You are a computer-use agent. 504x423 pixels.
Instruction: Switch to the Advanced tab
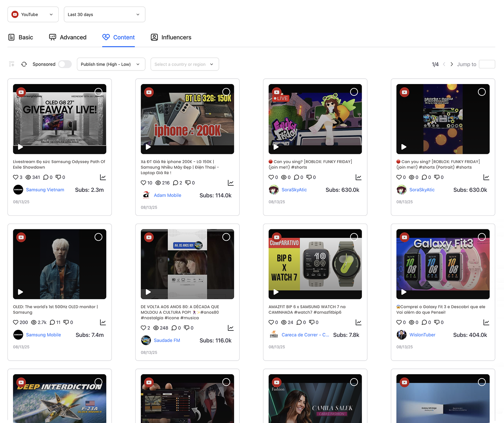coord(68,37)
